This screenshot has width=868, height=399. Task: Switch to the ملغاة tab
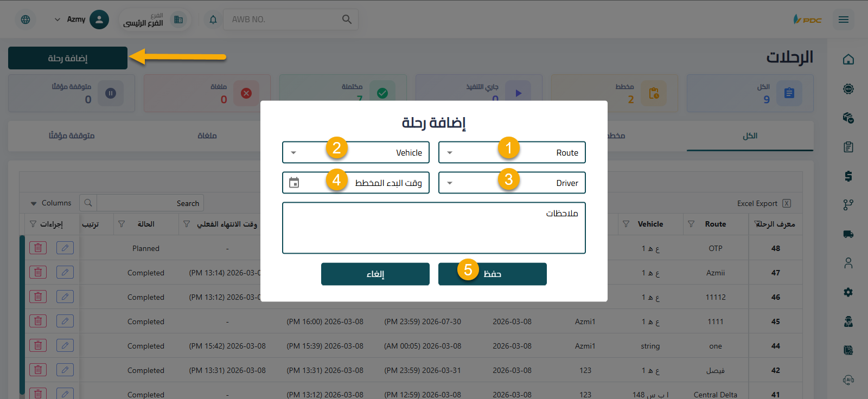point(207,136)
